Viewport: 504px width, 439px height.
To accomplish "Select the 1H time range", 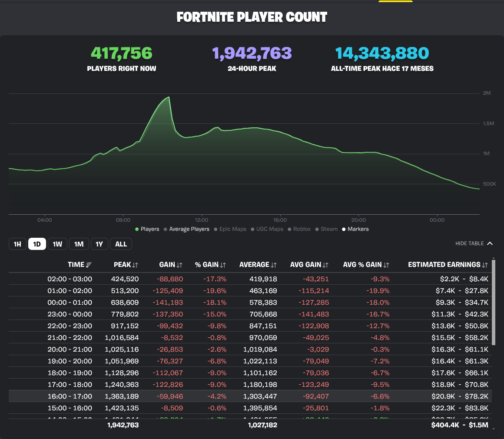I will pyautogui.click(x=17, y=244).
